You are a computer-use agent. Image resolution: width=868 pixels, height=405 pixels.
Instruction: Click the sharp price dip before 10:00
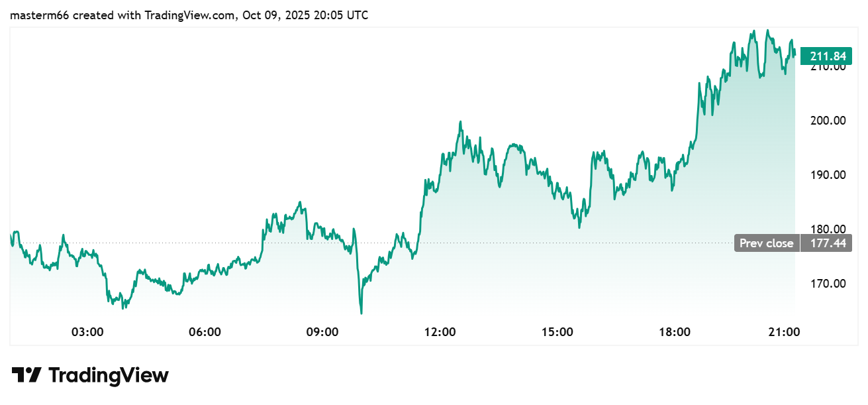(361, 312)
